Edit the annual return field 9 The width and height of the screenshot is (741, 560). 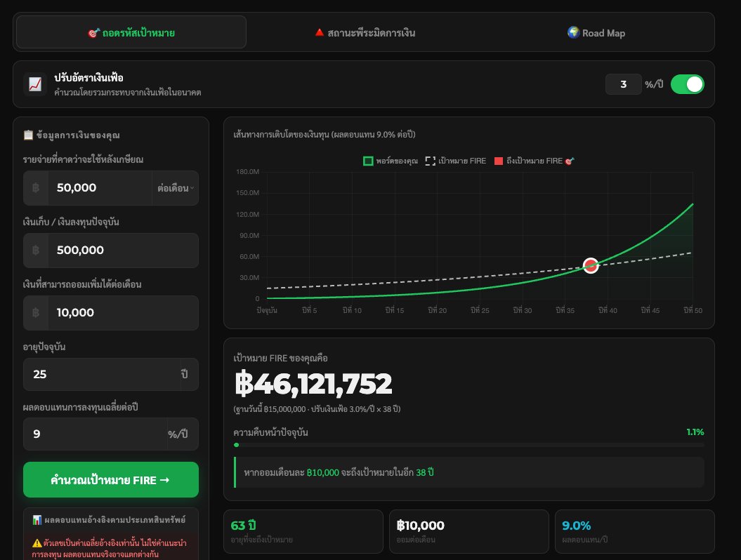tap(96, 434)
